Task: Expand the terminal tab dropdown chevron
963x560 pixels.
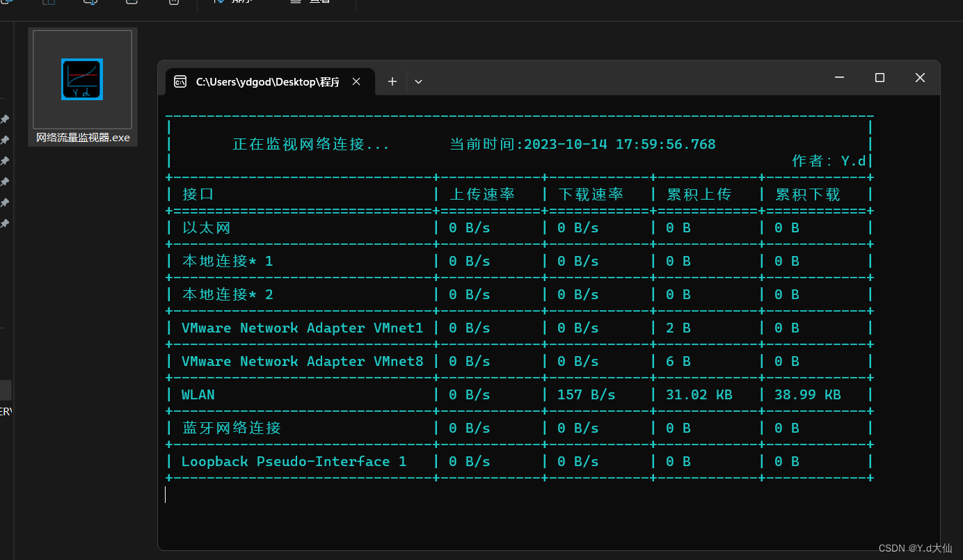Action: point(418,81)
